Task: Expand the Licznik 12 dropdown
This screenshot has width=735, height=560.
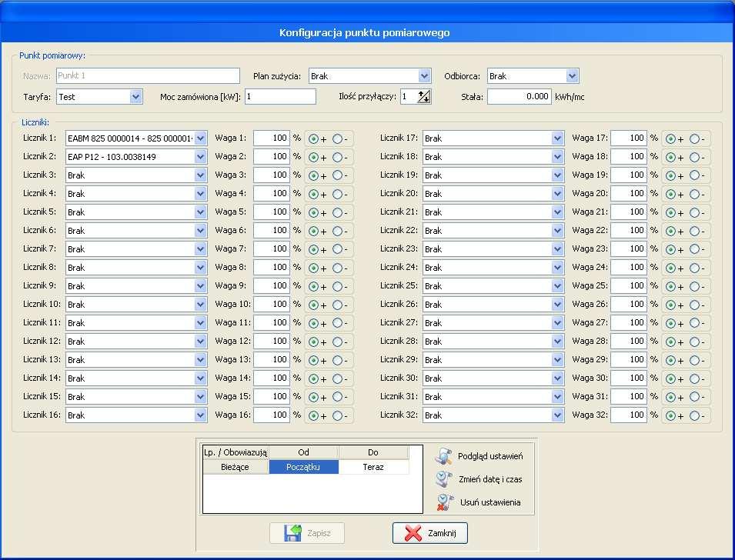Action: (x=201, y=342)
